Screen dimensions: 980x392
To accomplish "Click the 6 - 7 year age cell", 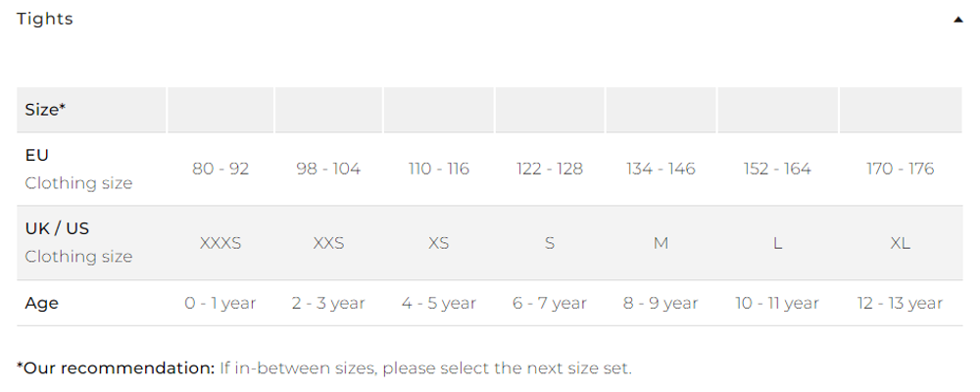I will pos(550,303).
